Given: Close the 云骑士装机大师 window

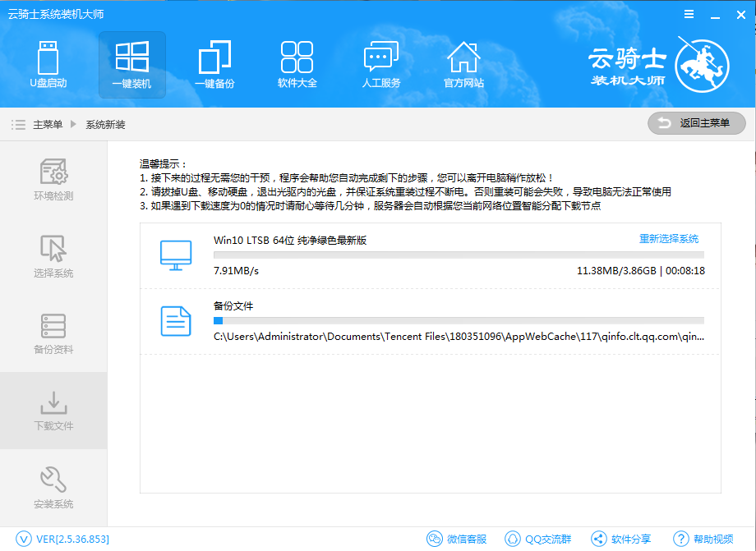Looking at the screenshot, I should (741, 15).
